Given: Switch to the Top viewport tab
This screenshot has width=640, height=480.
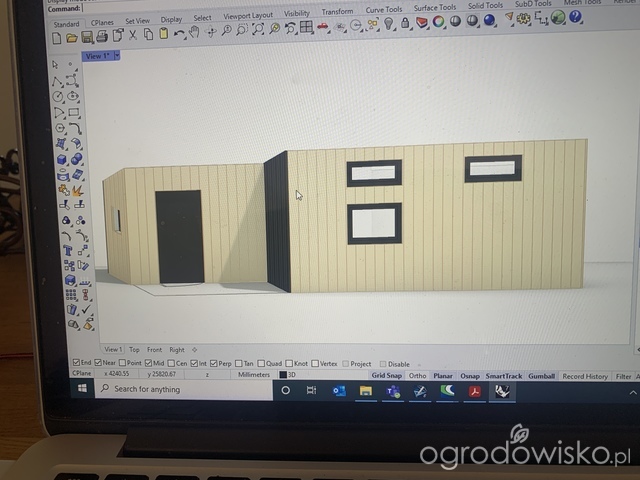Looking at the screenshot, I should click(x=134, y=350).
